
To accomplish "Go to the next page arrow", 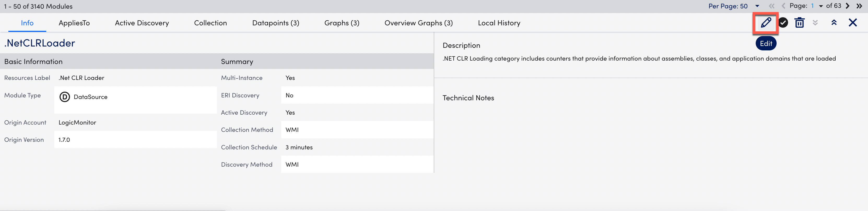I will point(847,6).
